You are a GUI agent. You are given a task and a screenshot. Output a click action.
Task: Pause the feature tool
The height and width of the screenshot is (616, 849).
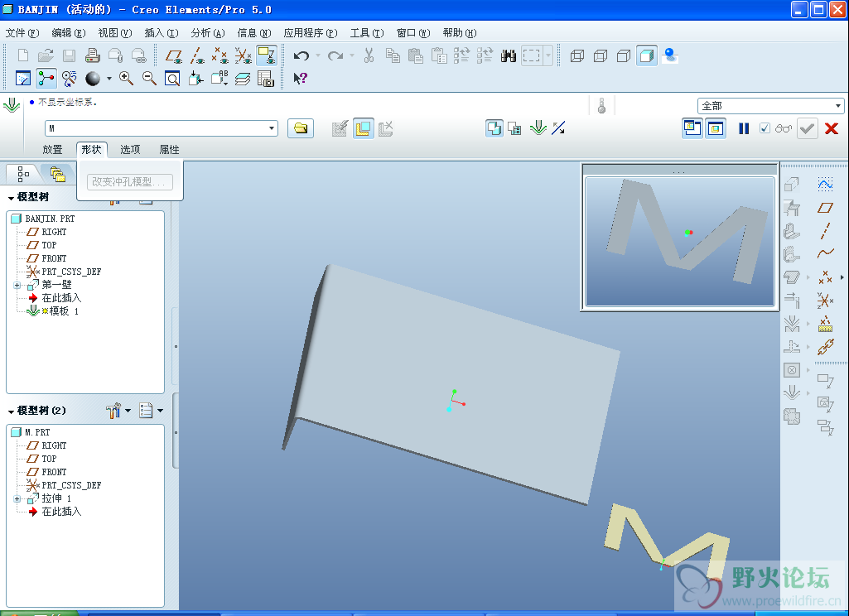744,128
